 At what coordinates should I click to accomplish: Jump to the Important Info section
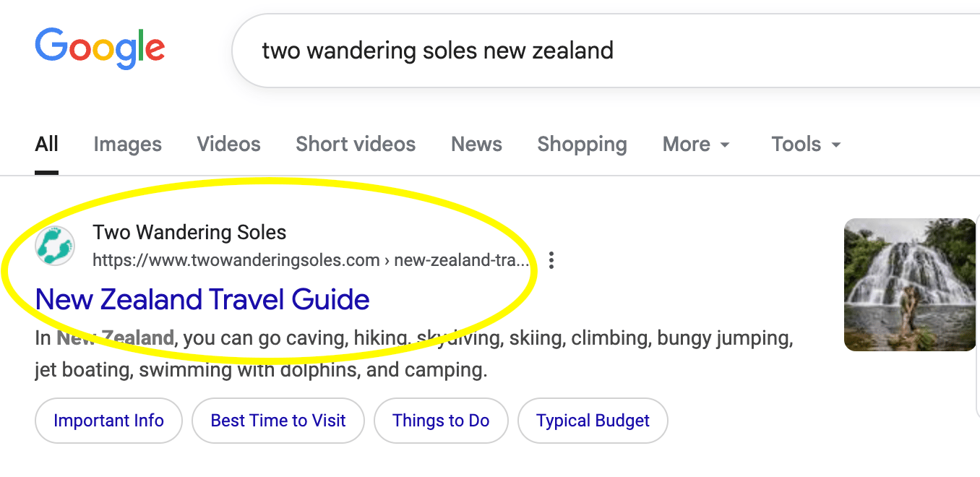point(108,421)
